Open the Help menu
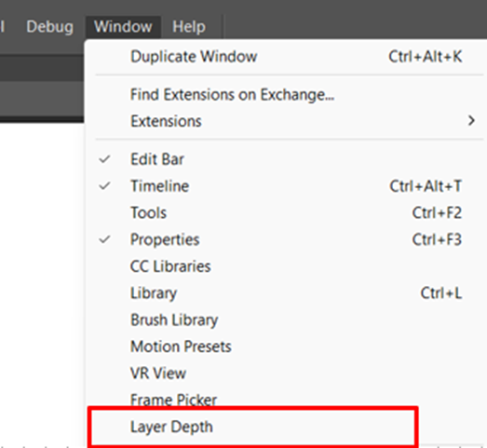 click(x=189, y=27)
